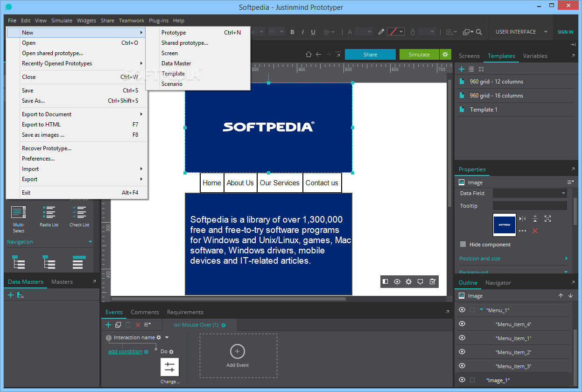The height and width of the screenshot is (392, 582).
Task: Add new data master with plus icon
Action: point(11,295)
